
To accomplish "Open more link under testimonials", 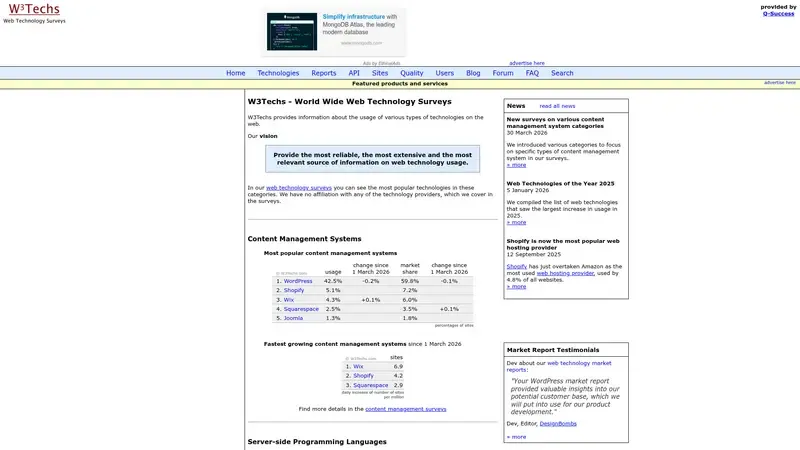I will tap(516, 437).
